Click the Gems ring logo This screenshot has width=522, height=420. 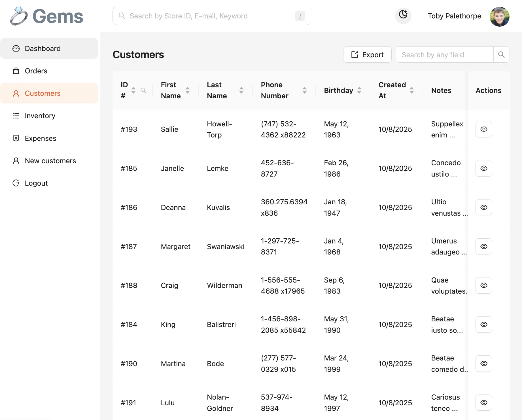(19, 16)
